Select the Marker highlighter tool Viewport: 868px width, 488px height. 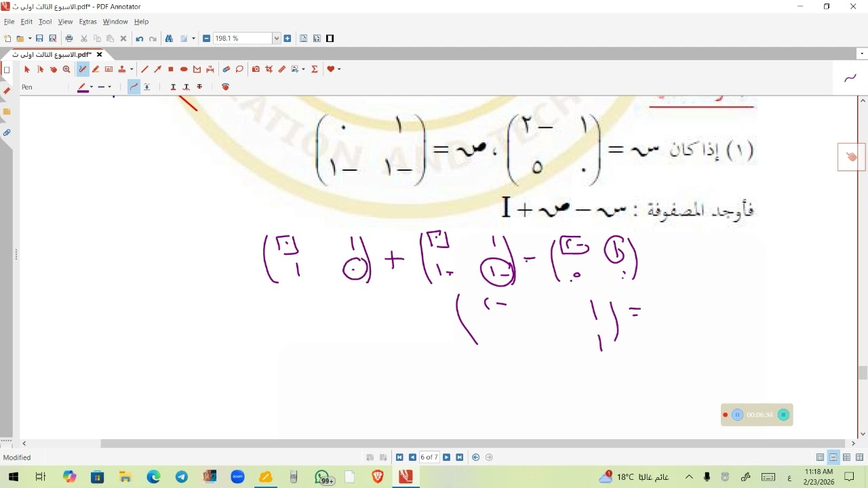tap(96, 69)
